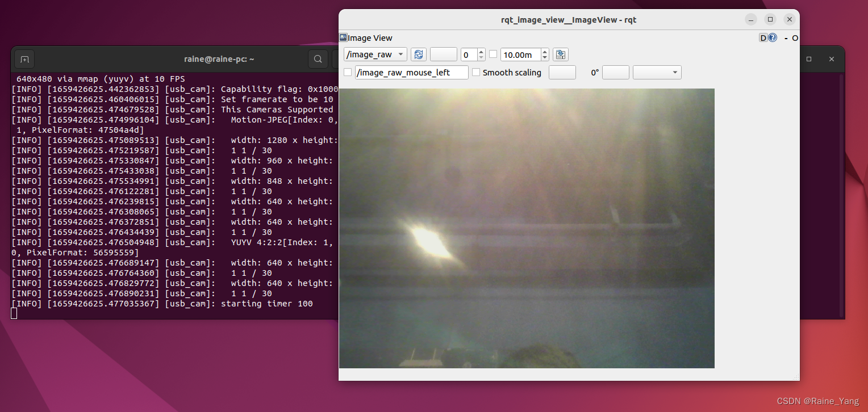This screenshot has width=868, height=412.
Task: Click the D dock settings icon
Action: 763,37
